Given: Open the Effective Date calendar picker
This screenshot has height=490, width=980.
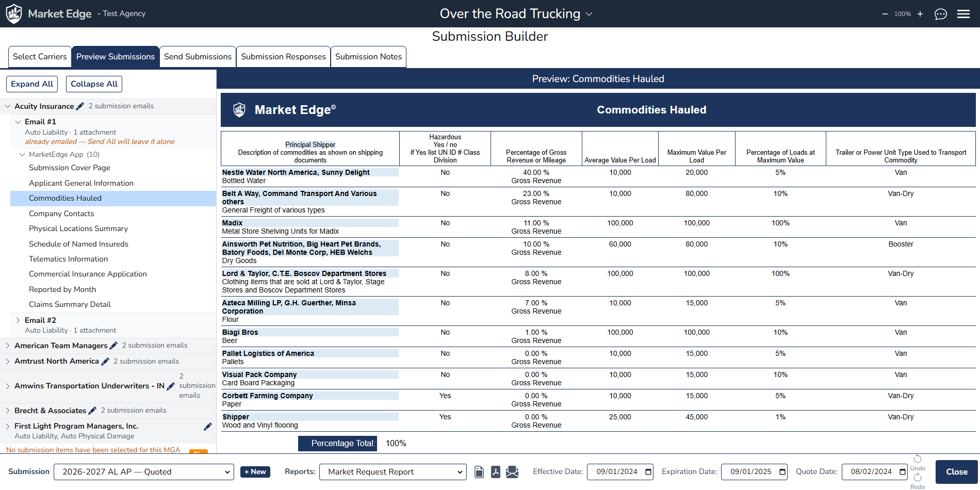Looking at the screenshot, I should point(648,472).
